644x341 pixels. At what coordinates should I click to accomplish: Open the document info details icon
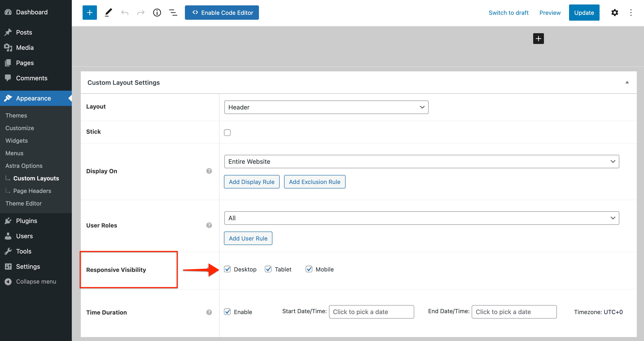157,13
